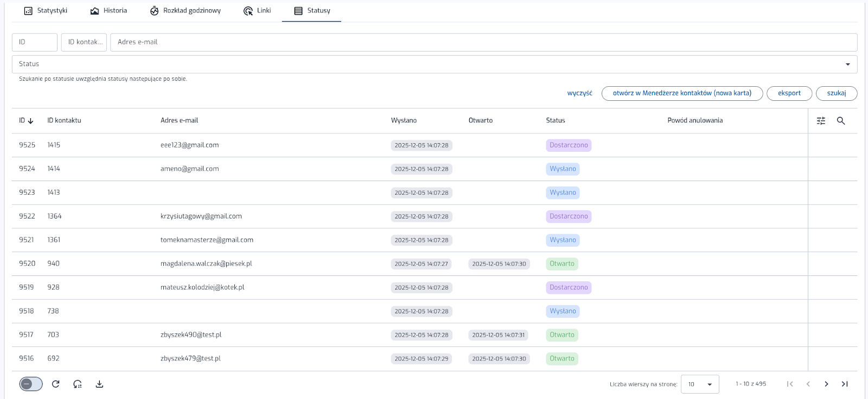868x399 pixels.
Task: Focus the Adres e-mail input field
Action: pos(483,42)
